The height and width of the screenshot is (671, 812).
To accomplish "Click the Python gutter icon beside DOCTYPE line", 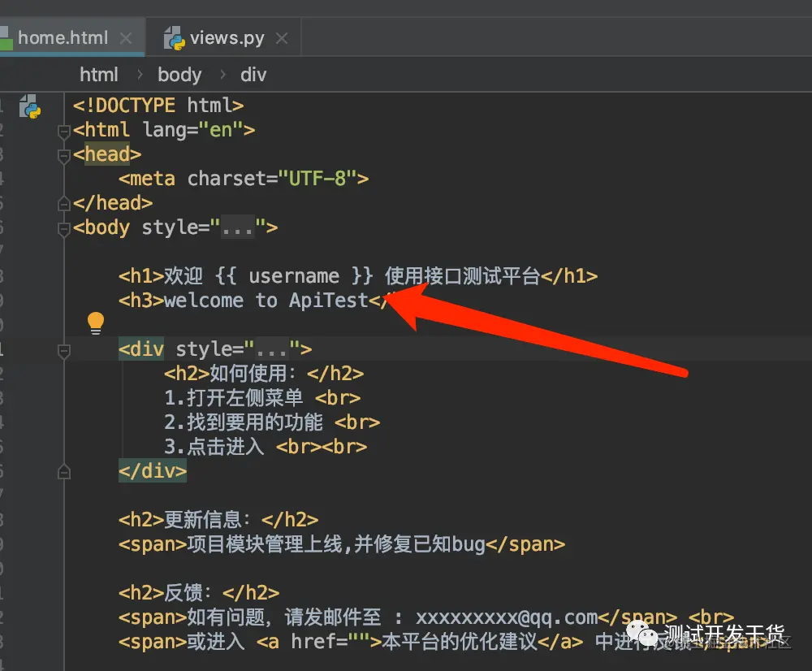I will tap(30, 106).
